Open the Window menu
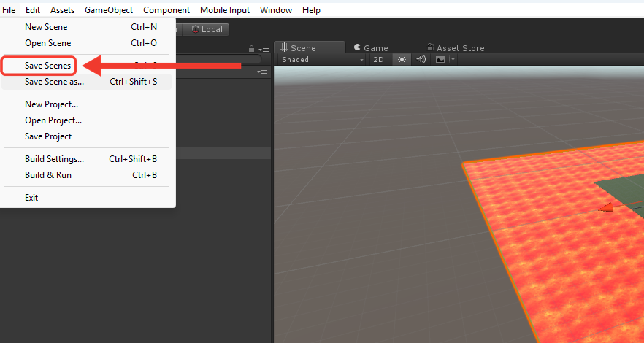The width and height of the screenshot is (644, 343). click(276, 9)
